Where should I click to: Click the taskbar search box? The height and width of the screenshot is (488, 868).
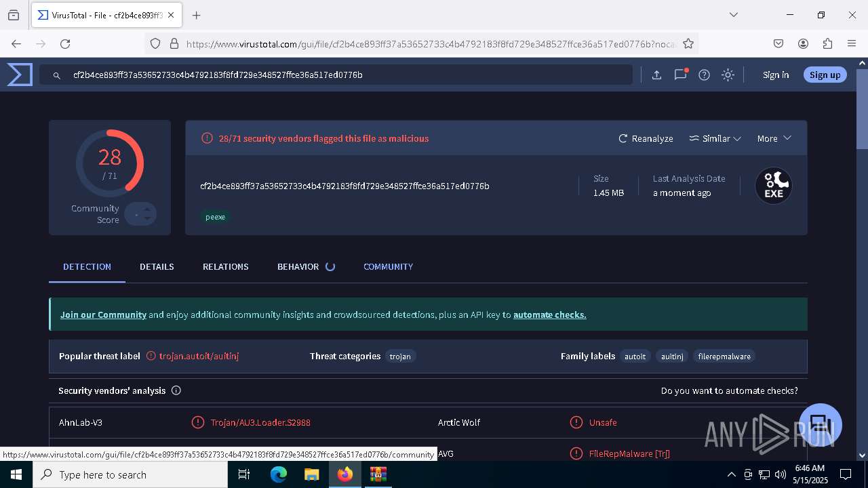130,474
